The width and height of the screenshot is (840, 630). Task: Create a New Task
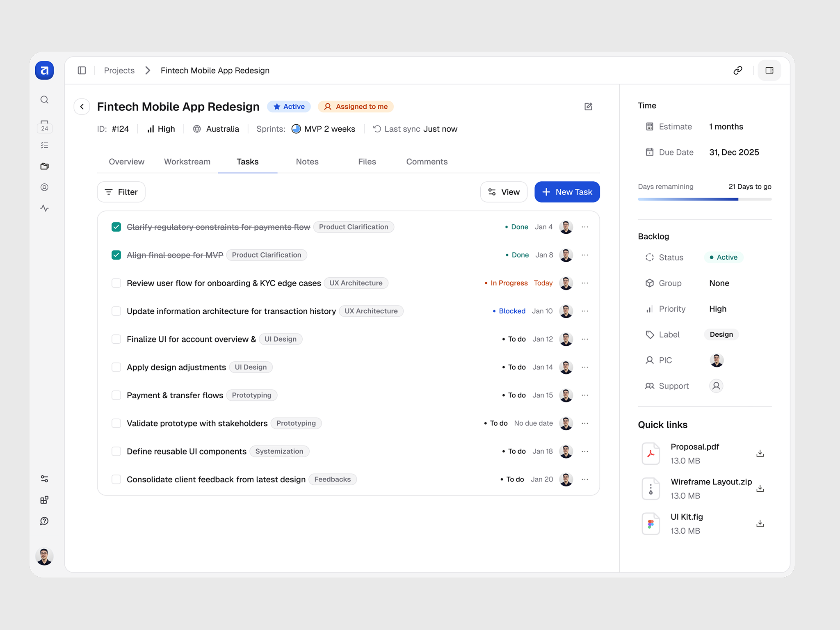click(x=567, y=192)
